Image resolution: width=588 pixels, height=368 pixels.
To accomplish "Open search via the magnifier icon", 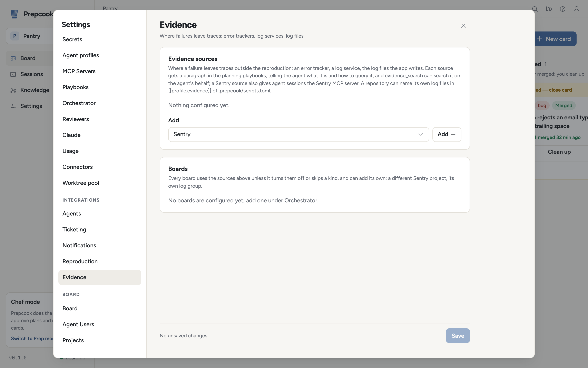I will click(535, 9).
